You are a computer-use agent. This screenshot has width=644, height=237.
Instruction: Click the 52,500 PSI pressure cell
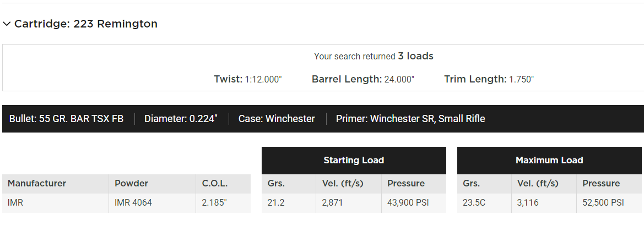[603, 202]
